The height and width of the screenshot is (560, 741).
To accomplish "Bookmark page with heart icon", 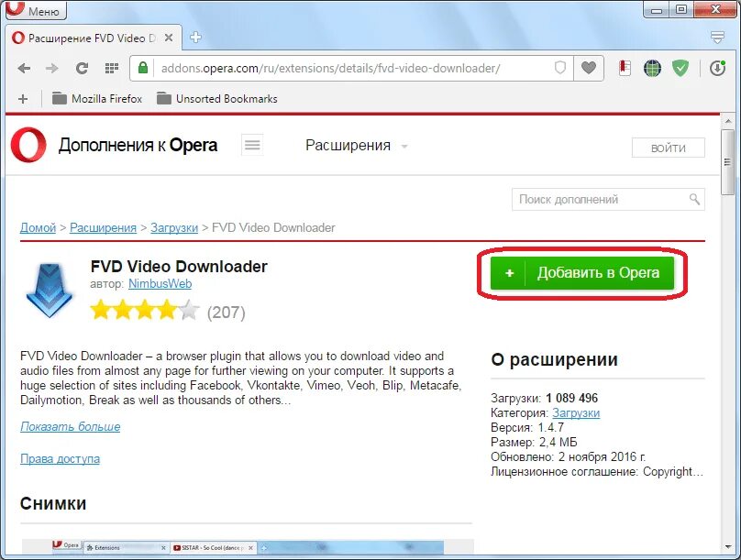I will tap(589, 69).
